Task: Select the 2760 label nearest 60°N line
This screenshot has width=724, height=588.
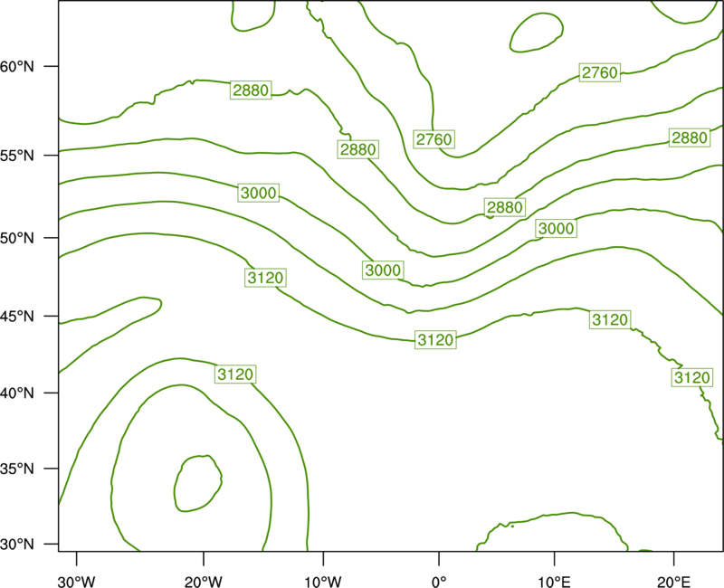Action: point(600,73)
